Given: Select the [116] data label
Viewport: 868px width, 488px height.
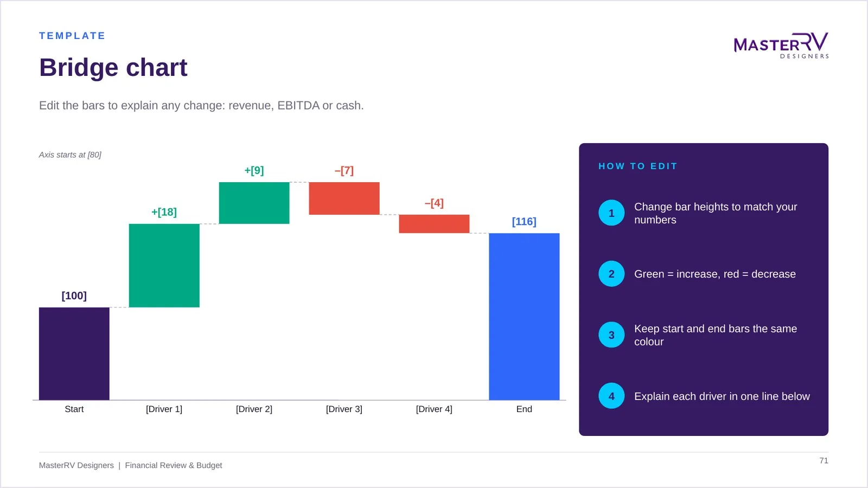Looking at the screenshot, I should point(524,221).
